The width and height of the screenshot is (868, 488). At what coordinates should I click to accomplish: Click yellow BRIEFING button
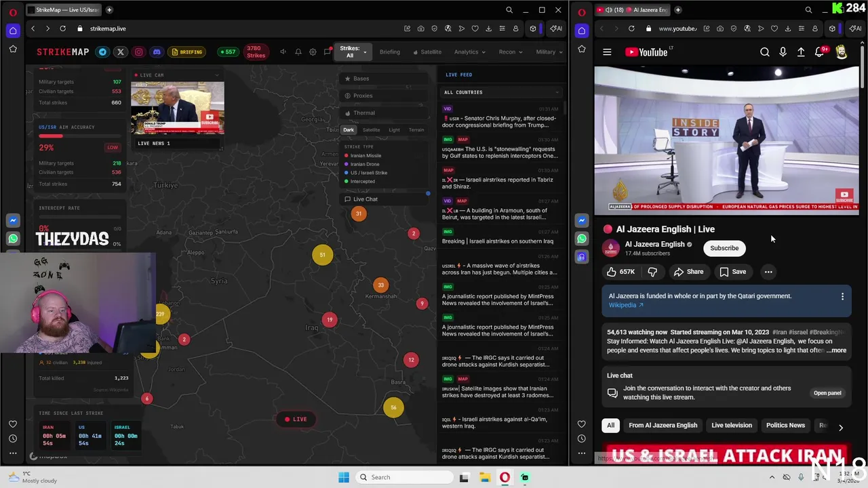(188, 52)
